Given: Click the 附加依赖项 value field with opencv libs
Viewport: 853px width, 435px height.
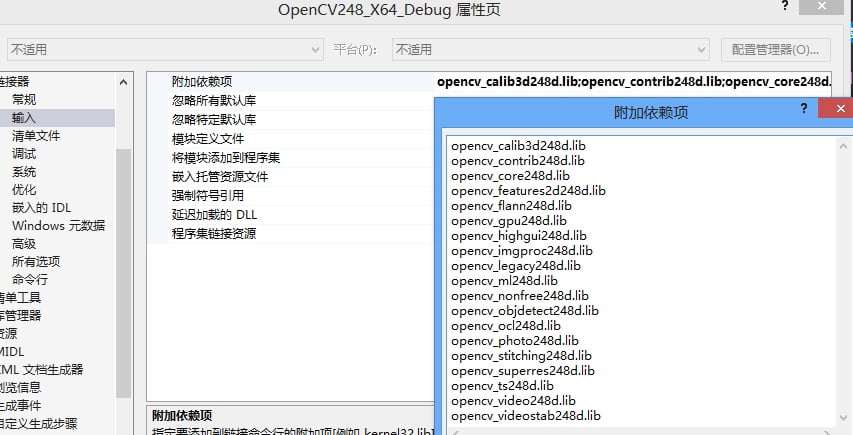Looking at the screenshot, I should pos(634,82).
